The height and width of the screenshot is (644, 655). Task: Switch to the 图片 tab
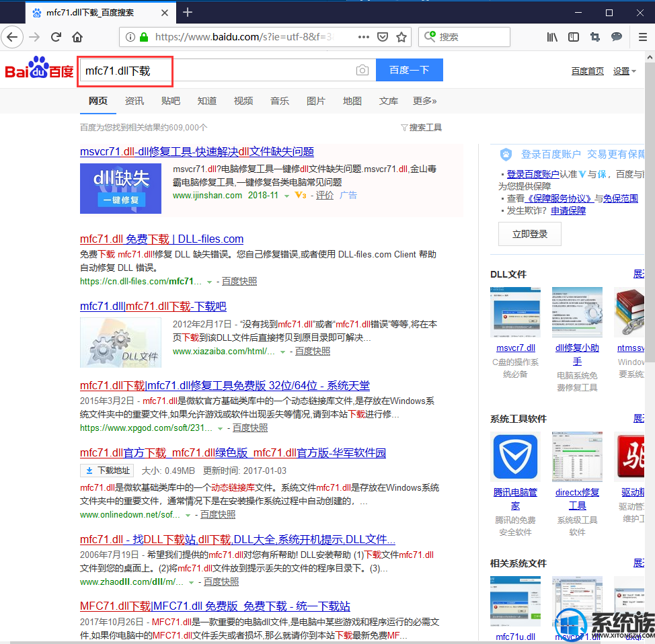[316, 101]
